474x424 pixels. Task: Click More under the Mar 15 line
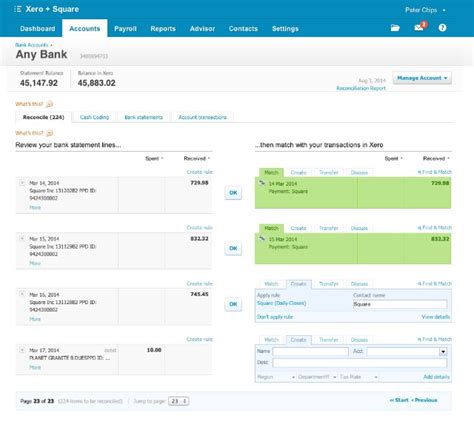click(35, 263)
